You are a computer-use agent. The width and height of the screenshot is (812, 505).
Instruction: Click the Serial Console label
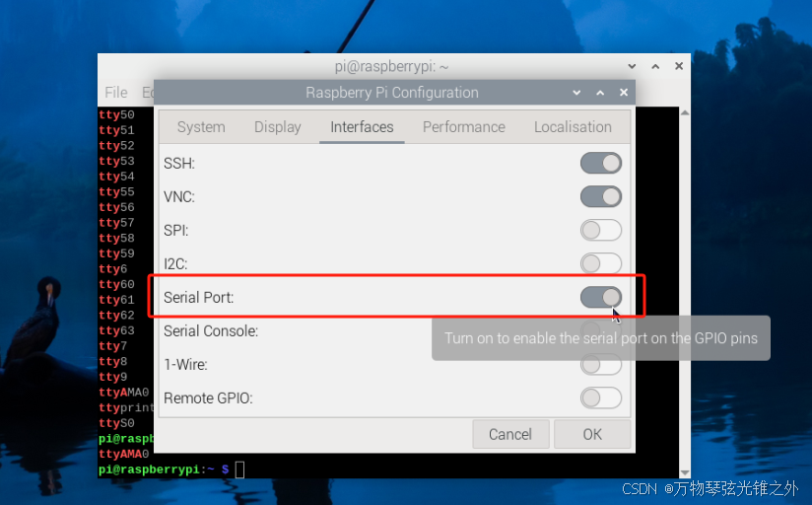pyautogui.click(x=211, y=330)
